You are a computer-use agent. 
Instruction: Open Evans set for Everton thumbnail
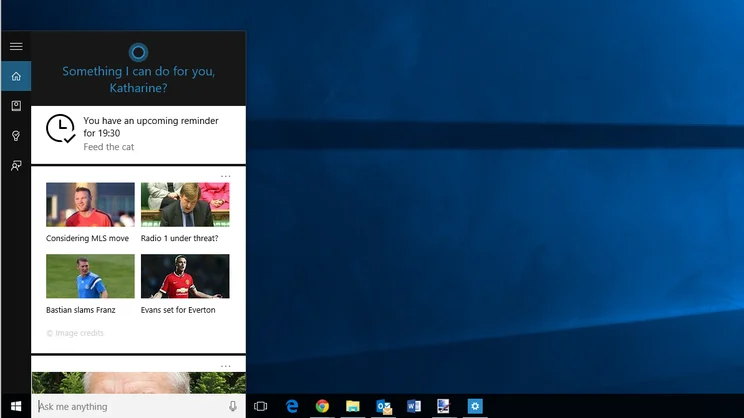tap(185, 276)
